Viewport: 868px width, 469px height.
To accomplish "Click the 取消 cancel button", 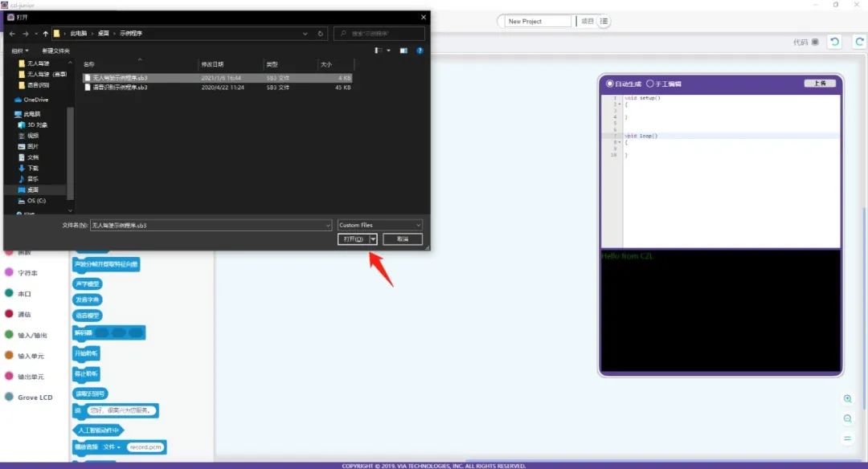I will point(403,239).
